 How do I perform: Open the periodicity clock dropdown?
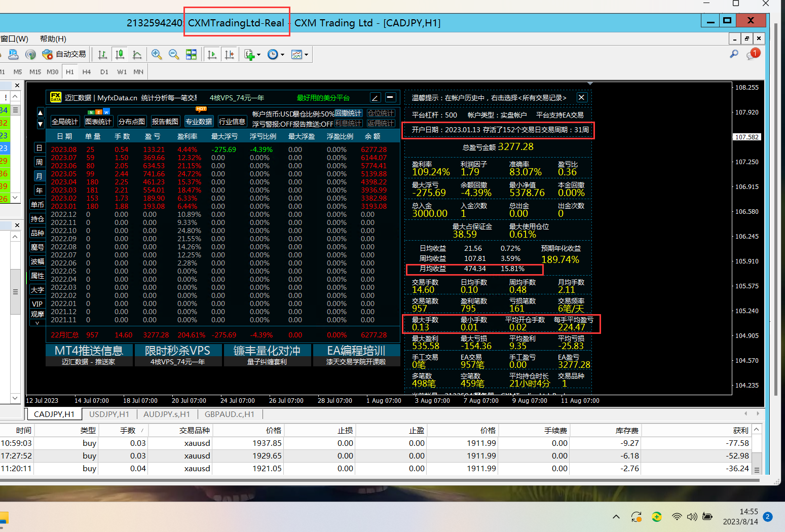(x=282, y=55)
